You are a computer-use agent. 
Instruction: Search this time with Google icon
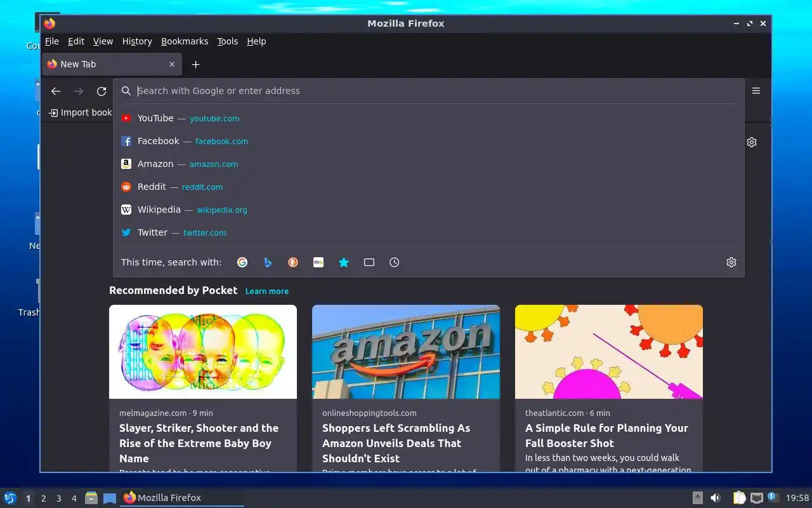(242, 262)
